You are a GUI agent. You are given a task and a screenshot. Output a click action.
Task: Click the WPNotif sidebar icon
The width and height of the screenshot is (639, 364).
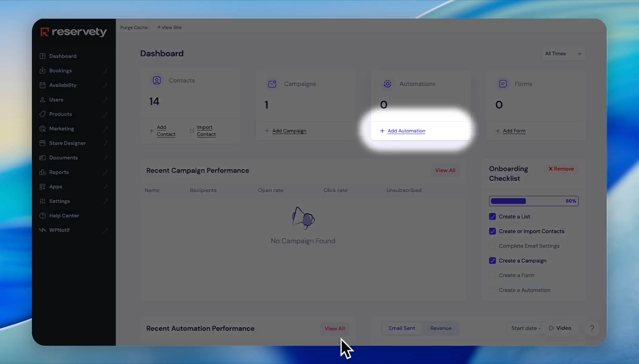pos(42,230)
